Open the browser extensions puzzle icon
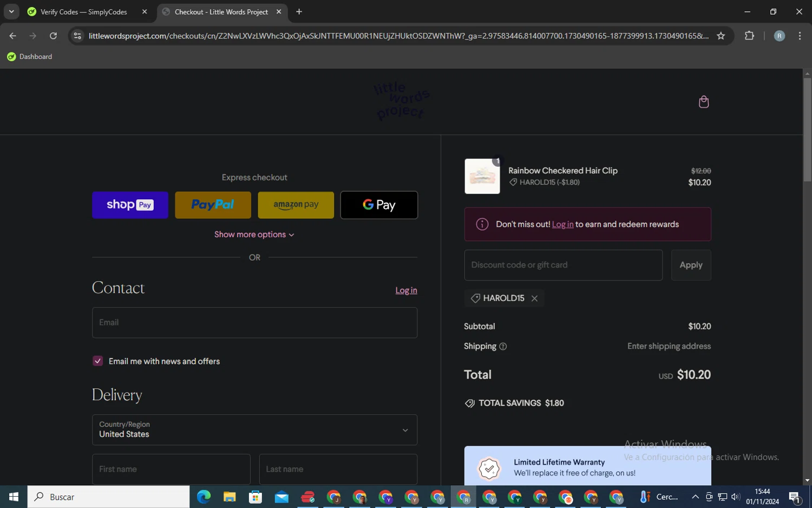This screenshot has height=508, width=812. click(x=749, y=36)
